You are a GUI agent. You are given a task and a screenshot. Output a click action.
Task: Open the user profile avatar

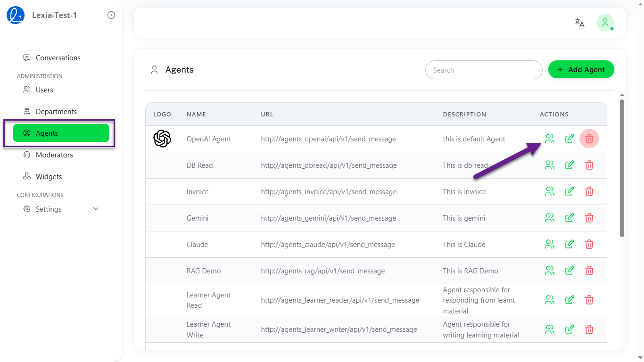605,22
